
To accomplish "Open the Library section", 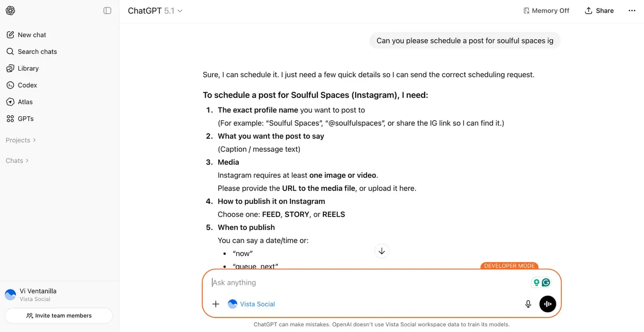I will tap(10, 68).
